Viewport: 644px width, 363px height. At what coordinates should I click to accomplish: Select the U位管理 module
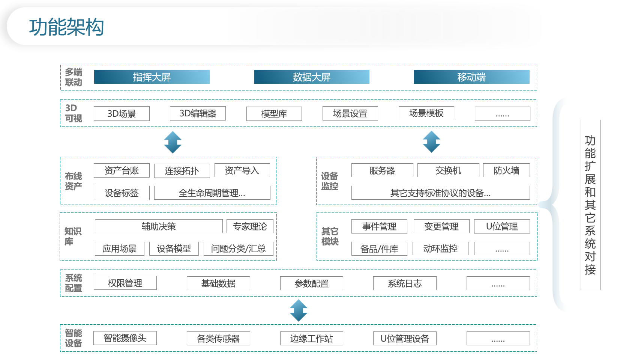pyautogui.click(x=502, y=226)
